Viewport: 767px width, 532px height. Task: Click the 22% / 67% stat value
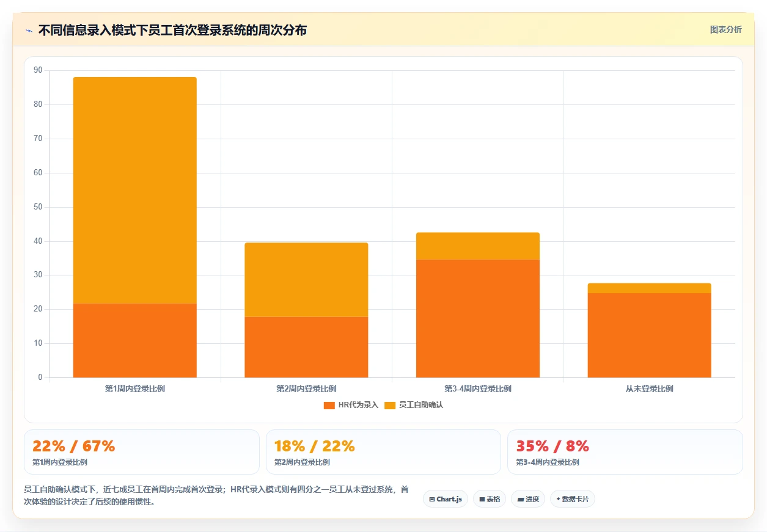(74, 446)
